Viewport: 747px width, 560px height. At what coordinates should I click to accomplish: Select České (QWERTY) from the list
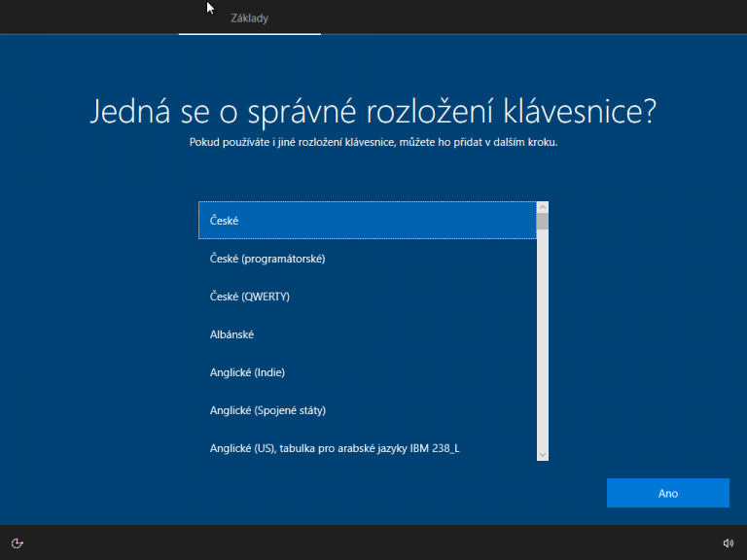[367, 297]
